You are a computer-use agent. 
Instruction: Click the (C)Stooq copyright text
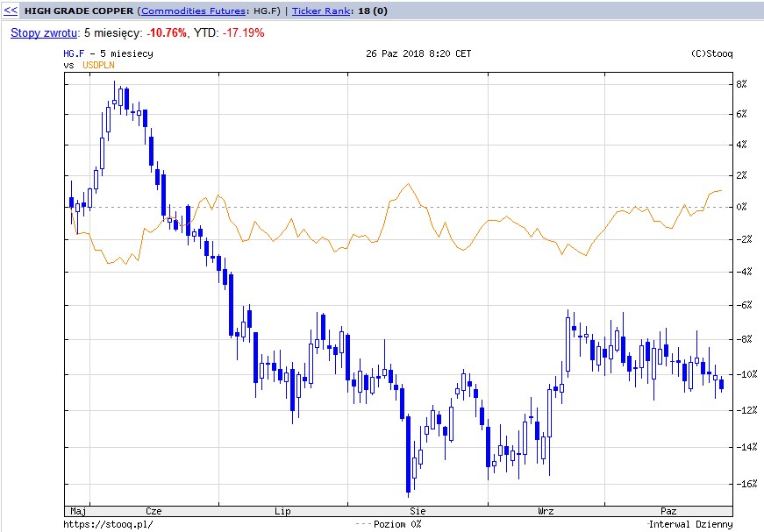coord(712,53)
